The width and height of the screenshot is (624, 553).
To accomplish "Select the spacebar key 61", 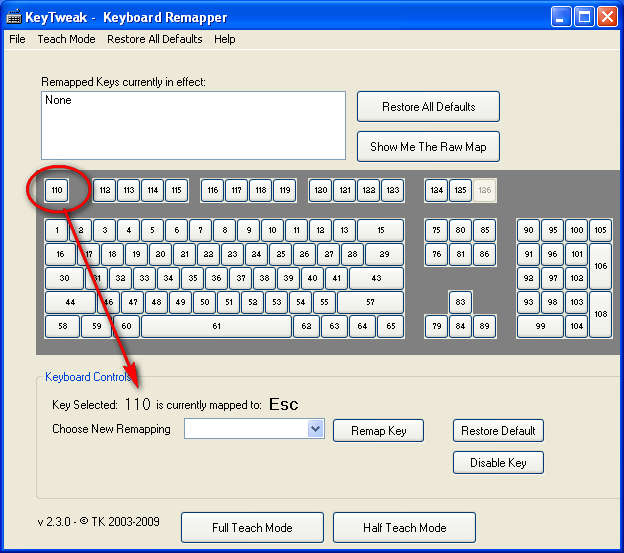I will pyautogui.click(x=216, y=326).
